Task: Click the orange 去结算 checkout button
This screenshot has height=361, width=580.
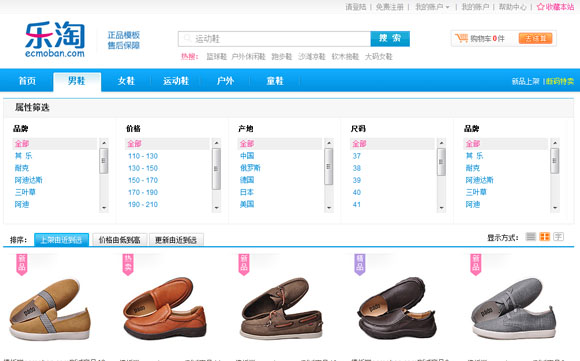Action: click(x=535, y=38)
